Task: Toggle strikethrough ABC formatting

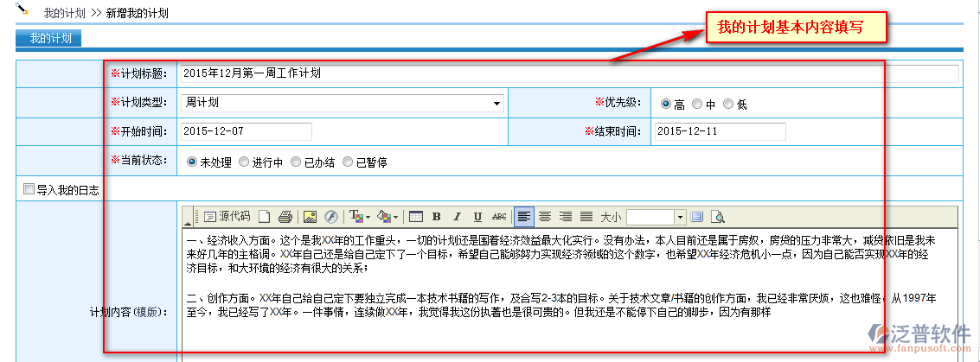Action: (x=499, y=217)
